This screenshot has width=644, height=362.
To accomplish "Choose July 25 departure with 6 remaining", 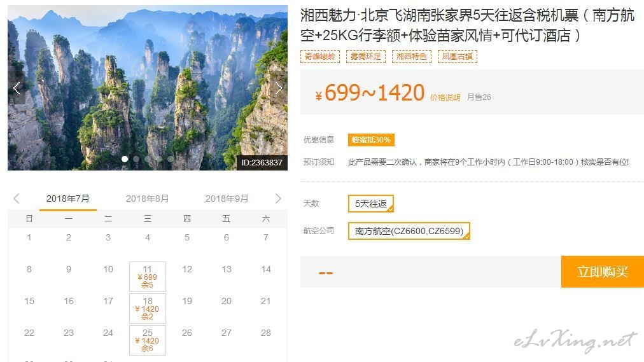I will (148, 340).
